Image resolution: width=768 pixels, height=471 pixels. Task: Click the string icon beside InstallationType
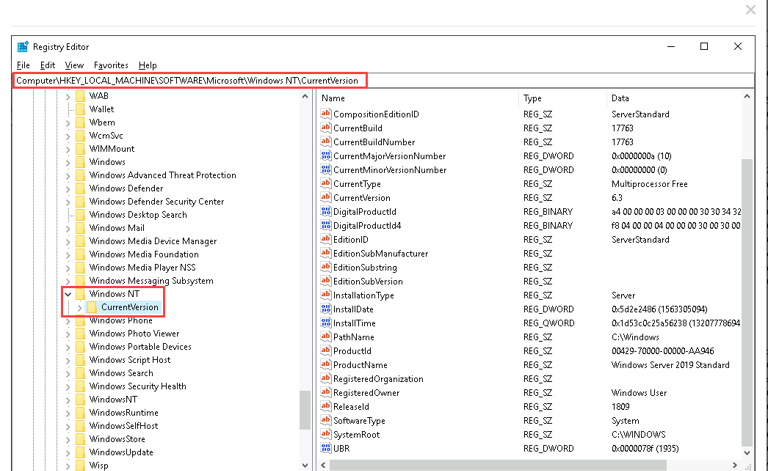(326, 295)
